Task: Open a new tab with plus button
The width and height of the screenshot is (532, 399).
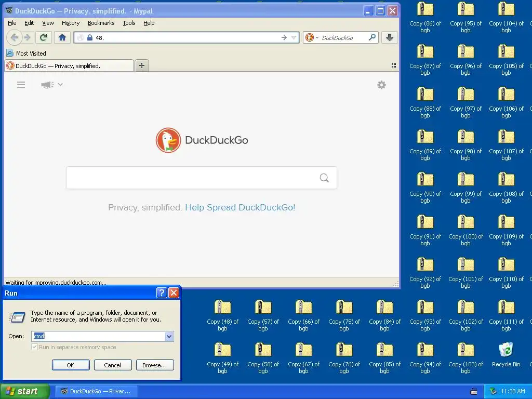Action: click(x=142, y=65)
